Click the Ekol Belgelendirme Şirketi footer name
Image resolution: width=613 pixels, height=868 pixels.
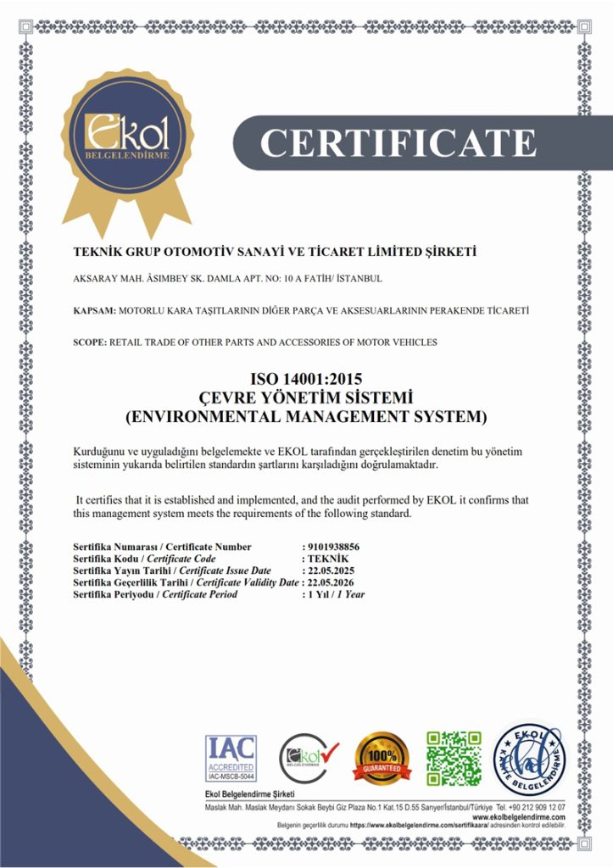coord(250,794)
